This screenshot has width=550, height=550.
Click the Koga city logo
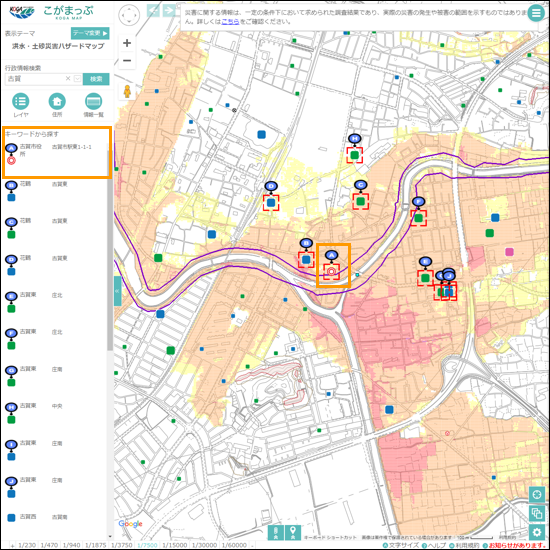tap(22, 12)
